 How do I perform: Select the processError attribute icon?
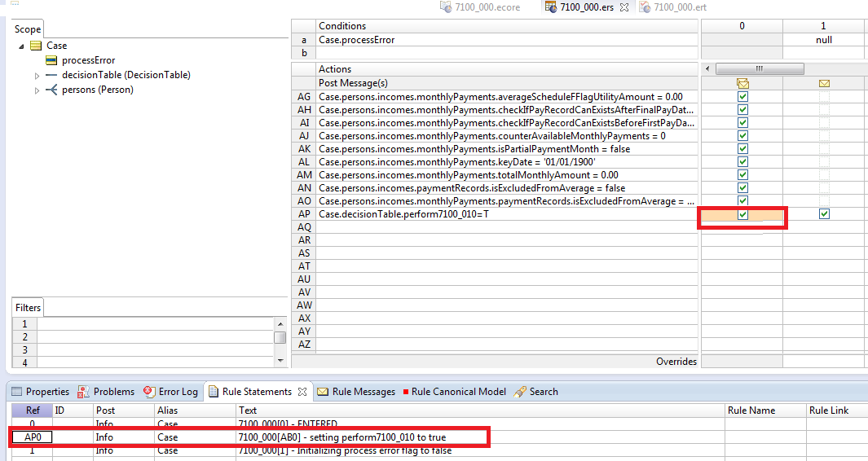51,60
